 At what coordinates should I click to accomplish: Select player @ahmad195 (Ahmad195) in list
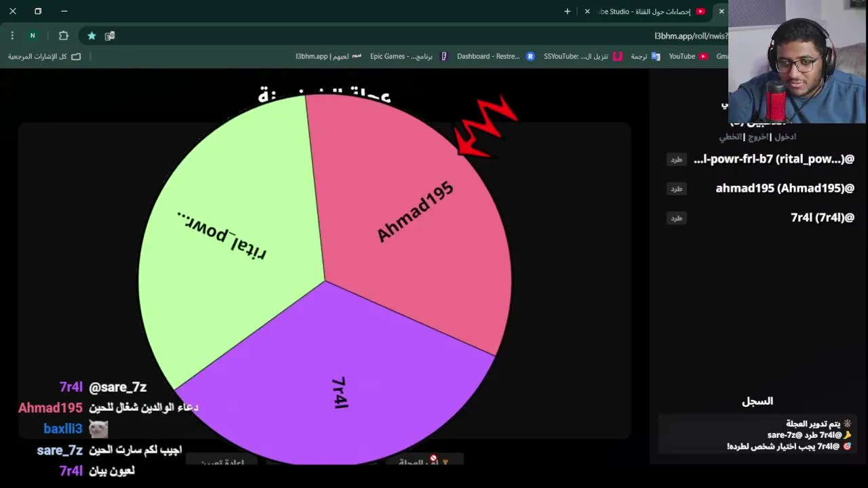tap(785, 188)
